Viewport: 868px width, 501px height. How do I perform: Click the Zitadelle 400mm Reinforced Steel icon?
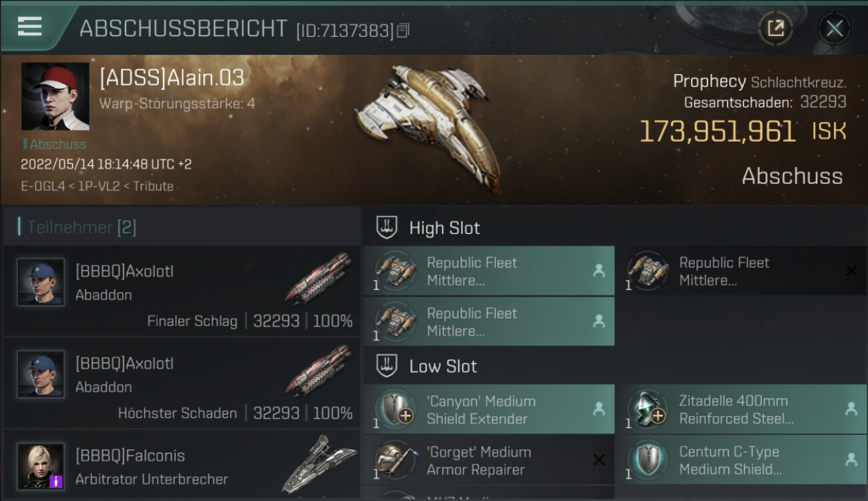click(x=646, y=409)
